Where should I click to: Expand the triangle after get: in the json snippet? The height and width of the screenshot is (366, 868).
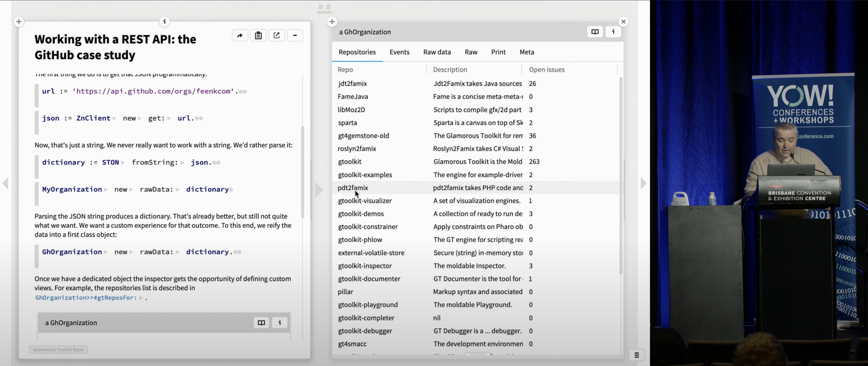coord(169,118)
